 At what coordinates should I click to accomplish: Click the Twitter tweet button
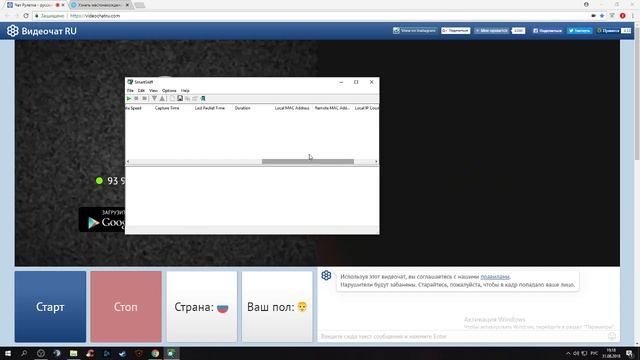[x=579, y=31]
